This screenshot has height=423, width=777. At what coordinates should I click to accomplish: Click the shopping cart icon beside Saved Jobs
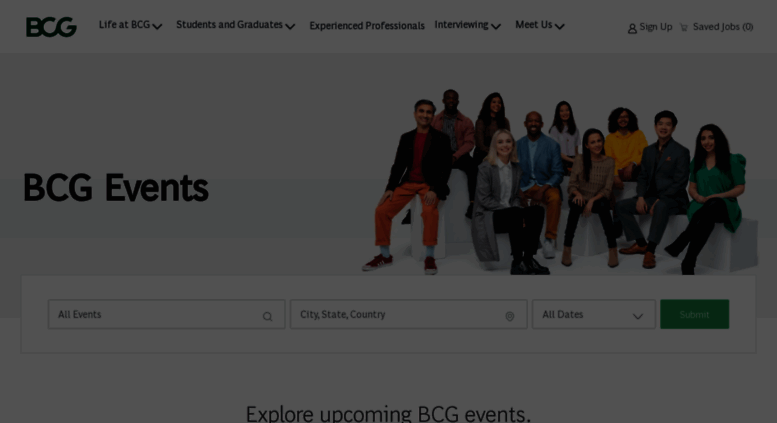(684, 27)
